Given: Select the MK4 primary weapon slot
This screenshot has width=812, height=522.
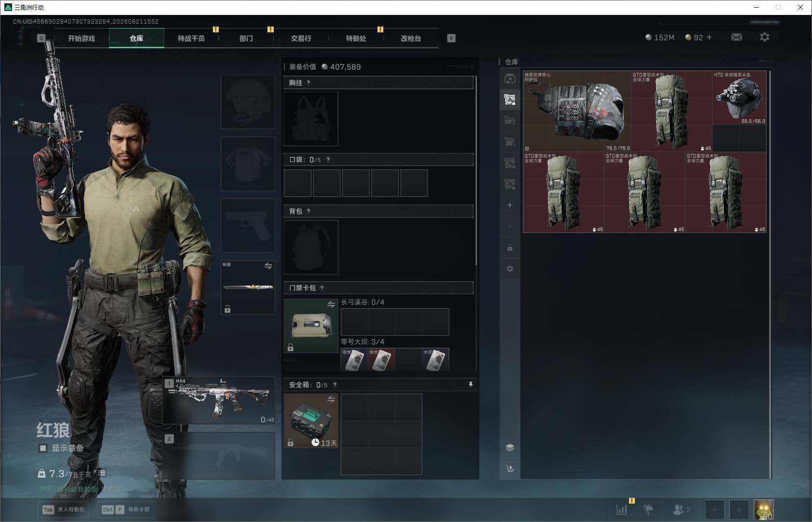Looking at the screenshot, I should point(219,400).
